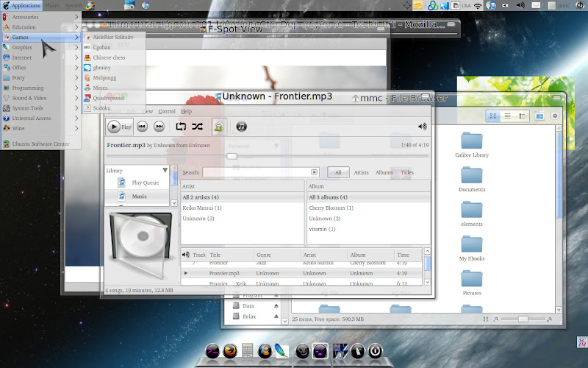Skip to previous track in Rhythmbox
The image size is (588, 368).
(x=142, y=127)
